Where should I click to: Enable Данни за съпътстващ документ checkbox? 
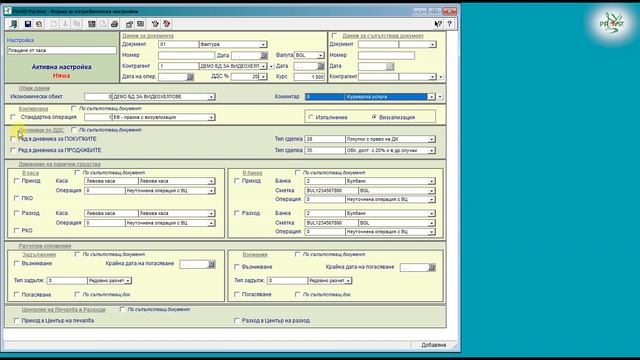[x=334, y=36]
